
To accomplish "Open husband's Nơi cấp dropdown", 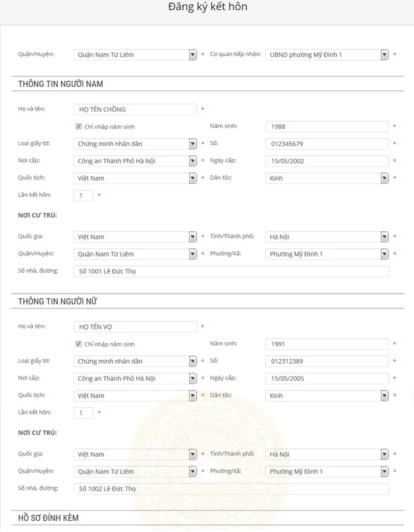I will [x=135, y=161].
